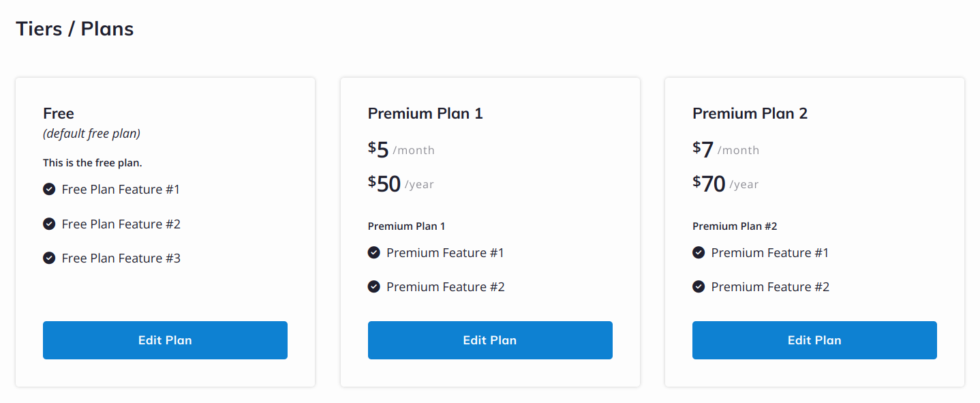Click the '(default free plan)' italic label
This screenshot has width=980, height=403.
pos(91,134)
